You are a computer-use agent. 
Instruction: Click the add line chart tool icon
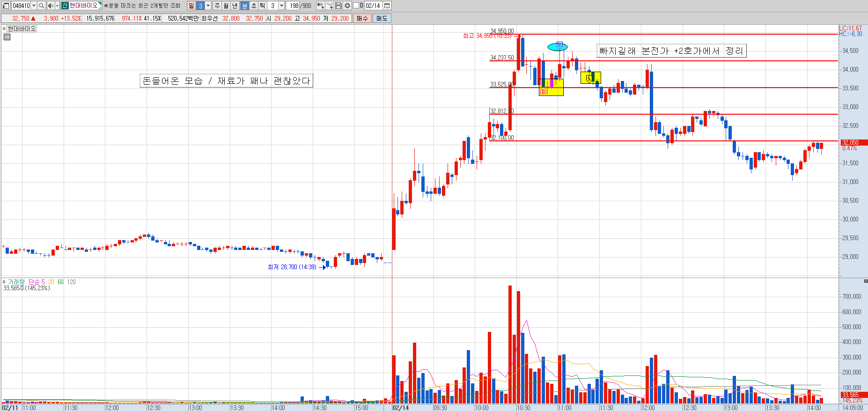coord(330,6)
